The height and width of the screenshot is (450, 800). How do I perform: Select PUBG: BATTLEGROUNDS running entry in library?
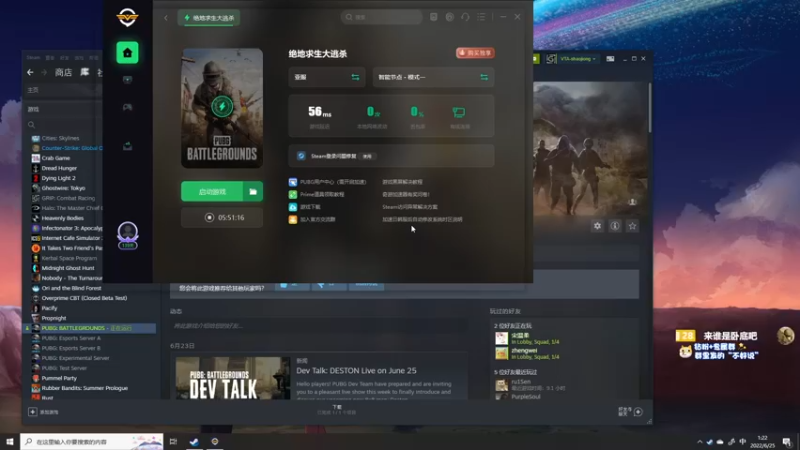(90, 328)
